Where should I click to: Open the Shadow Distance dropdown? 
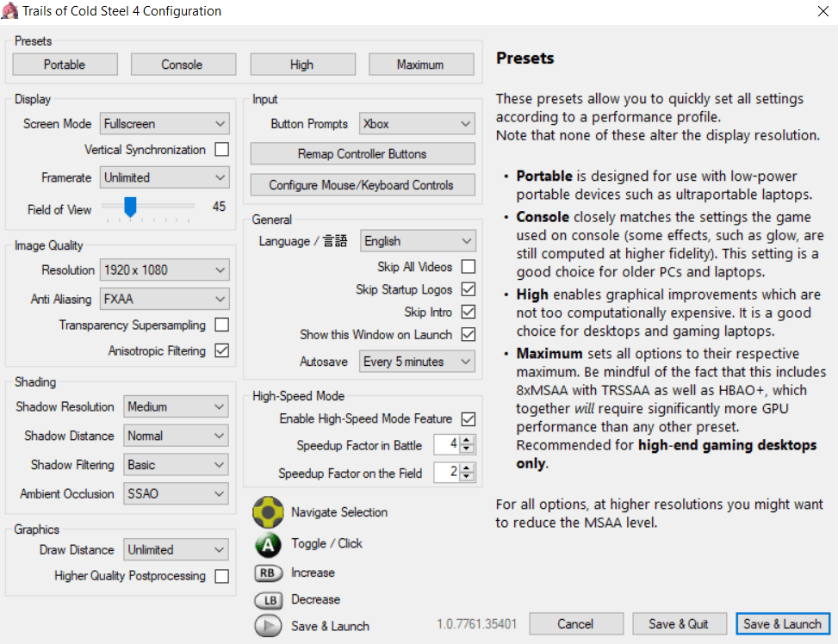(176, 436)
